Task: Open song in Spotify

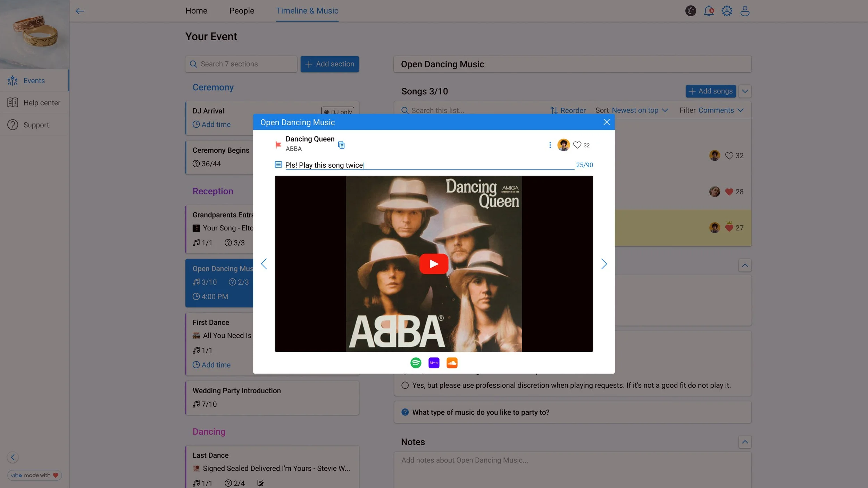Action: point(416,363)
